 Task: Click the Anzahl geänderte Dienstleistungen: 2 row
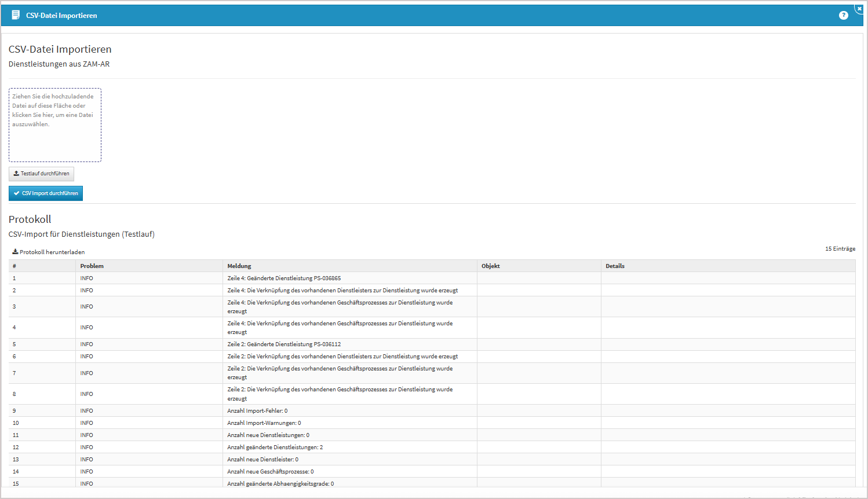(x=275, y=447)
